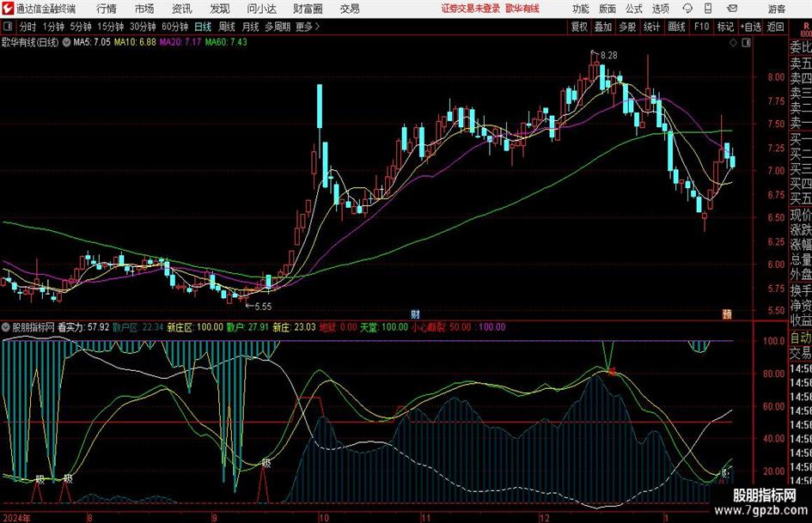Click the 预 forecast marker on chart
This screenshot has width=812, height=523.
727,313
